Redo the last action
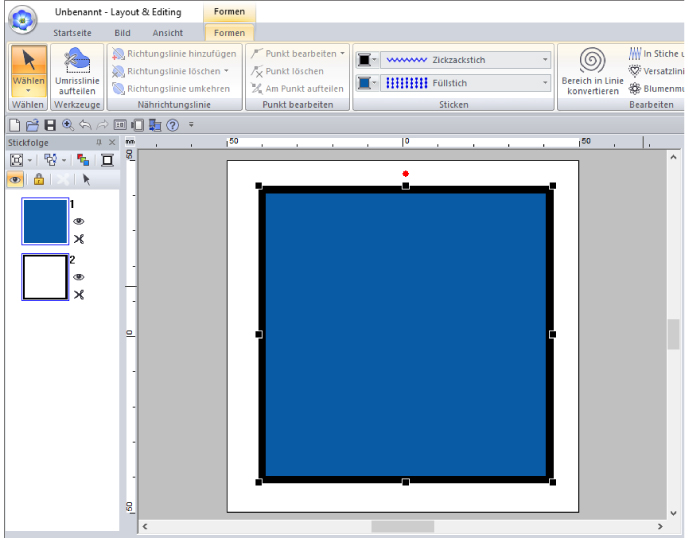Viewport: 688px width, 540px height. click(102, 125)
